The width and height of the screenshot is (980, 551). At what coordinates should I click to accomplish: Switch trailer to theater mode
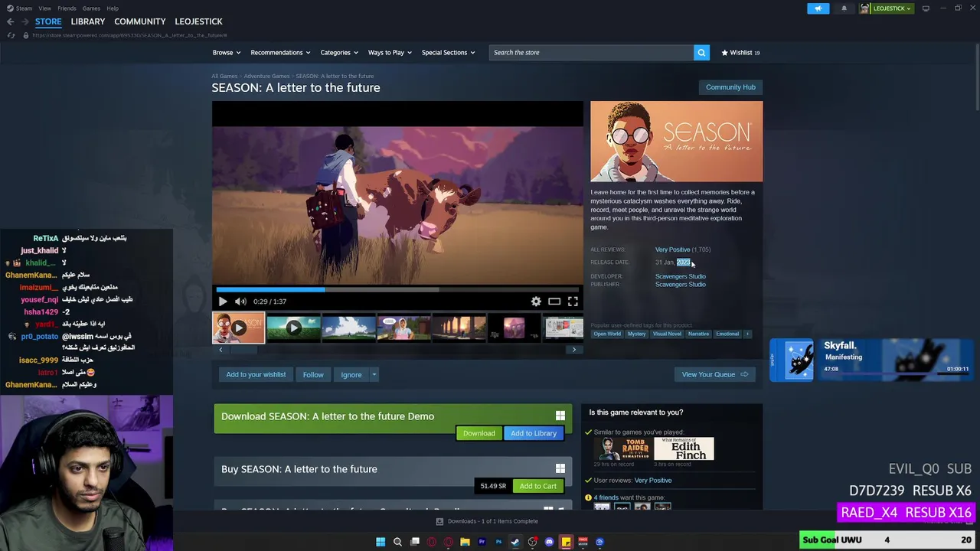[x=554, y=302]
